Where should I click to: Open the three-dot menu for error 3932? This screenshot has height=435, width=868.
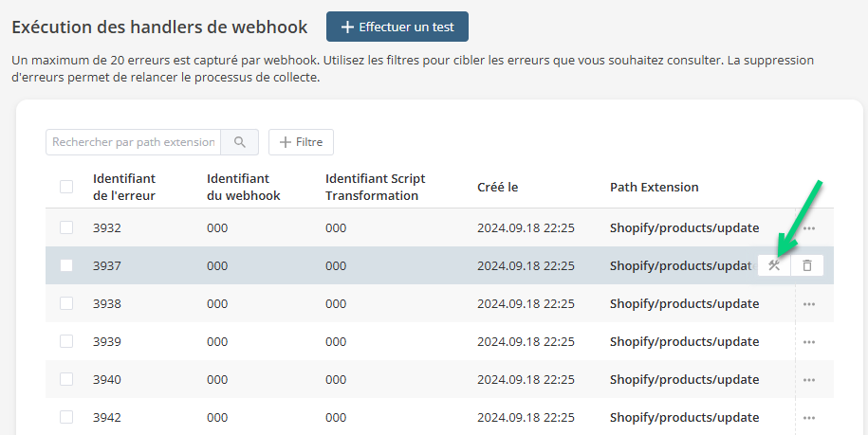click(x=809, y=228)
